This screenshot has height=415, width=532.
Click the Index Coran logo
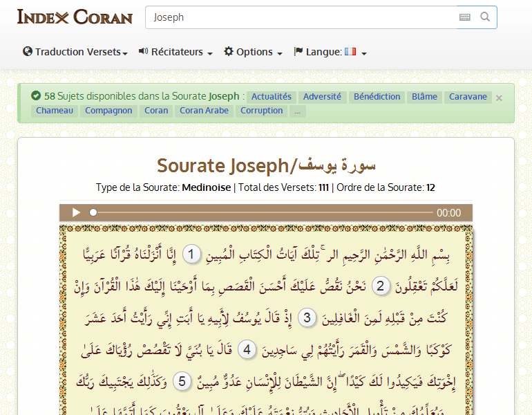[x=75, y=17]
